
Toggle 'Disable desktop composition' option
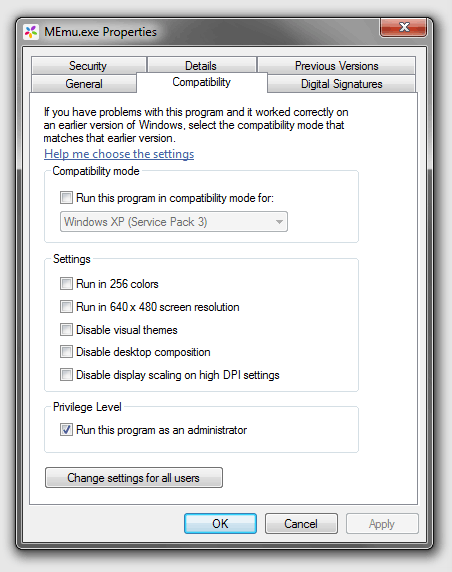point(66,352)
